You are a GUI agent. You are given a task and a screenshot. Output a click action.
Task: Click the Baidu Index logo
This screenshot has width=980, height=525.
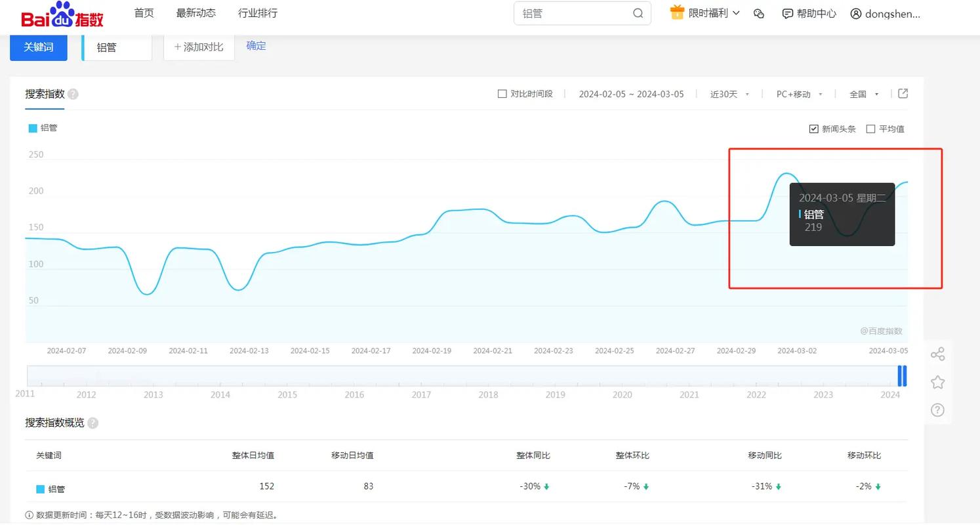pyautogui.click(x=62, y=14)
